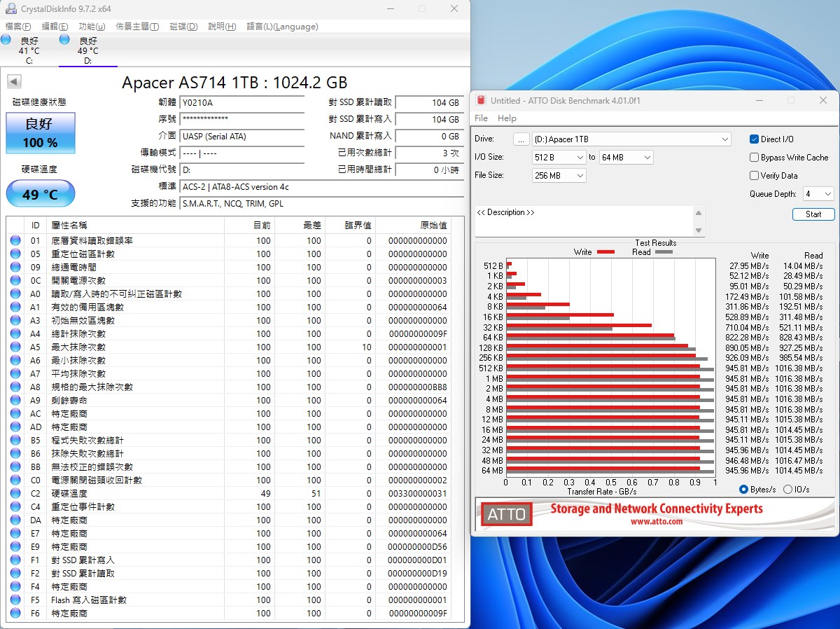
Task: Click the interface field UASP (Serial ATA)
Action: coord(242,137)
